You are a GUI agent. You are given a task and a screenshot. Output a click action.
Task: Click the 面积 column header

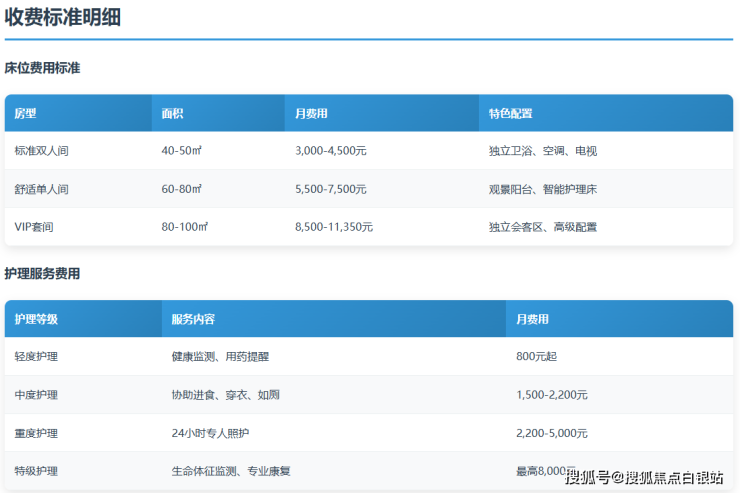pyautogui.click(x=172, y=114)
